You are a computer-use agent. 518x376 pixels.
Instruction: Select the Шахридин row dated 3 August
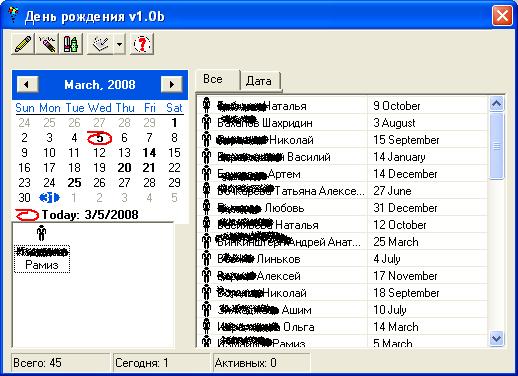tap(343, 123)
